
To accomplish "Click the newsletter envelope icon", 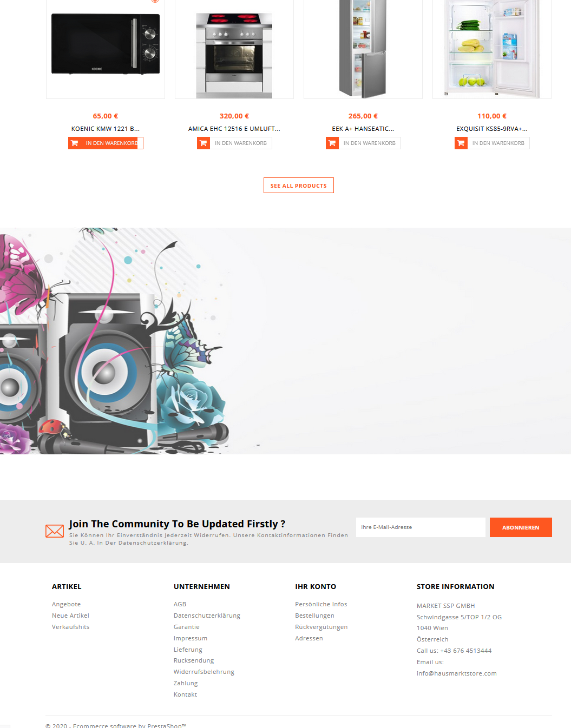I will click(55, 531).
